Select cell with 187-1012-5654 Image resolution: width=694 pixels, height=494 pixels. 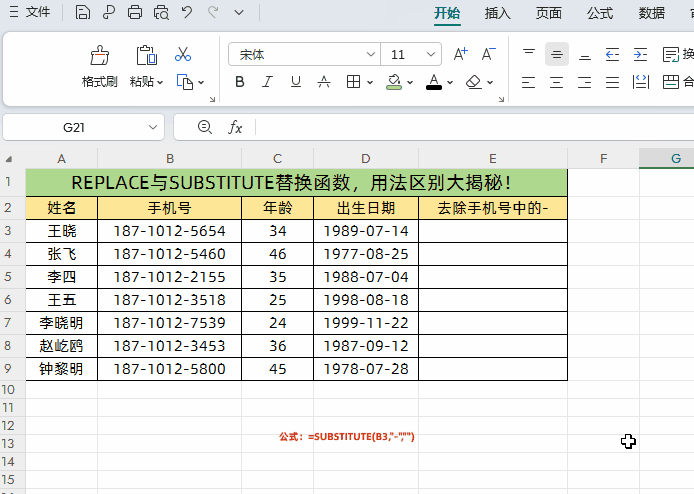tap(170, 231)
